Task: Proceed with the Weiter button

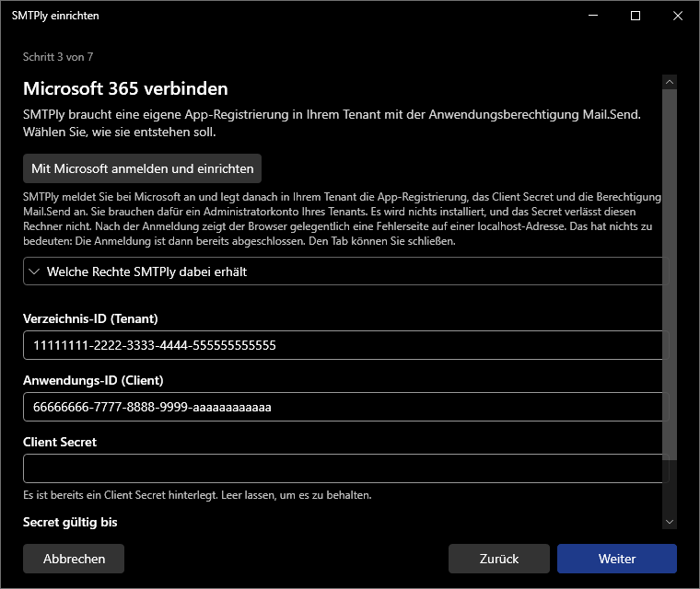Action: click(616, 559)
